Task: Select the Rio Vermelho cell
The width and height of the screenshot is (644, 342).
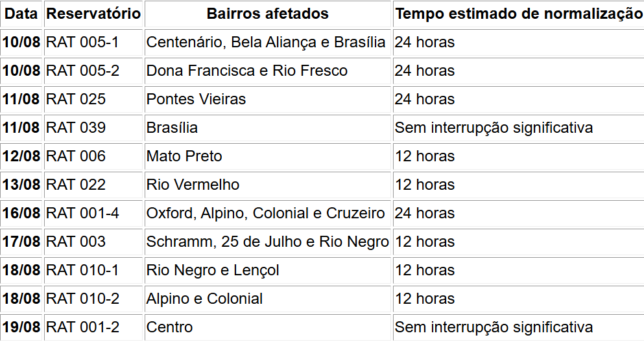Action: [x=268, y=185]
